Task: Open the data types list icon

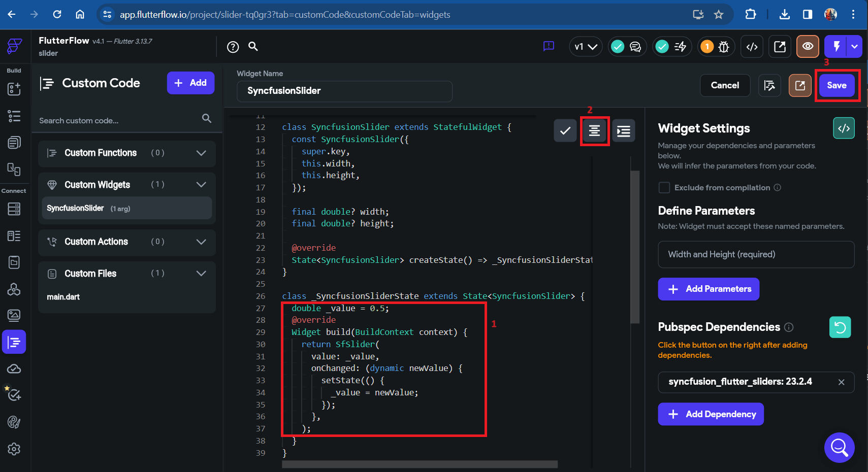Action: tap(14, 235)
